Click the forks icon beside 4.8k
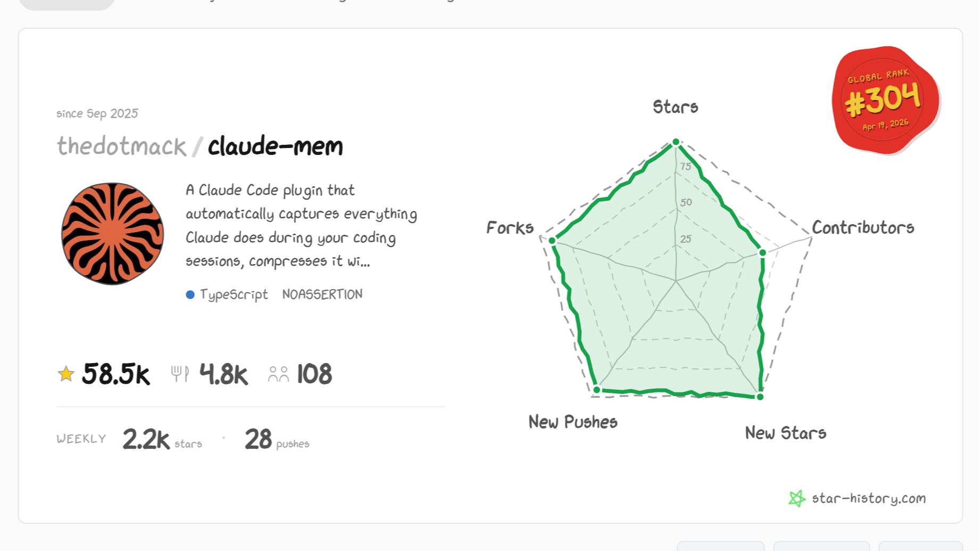Screen dimensions: 980x551 (179, 374)
